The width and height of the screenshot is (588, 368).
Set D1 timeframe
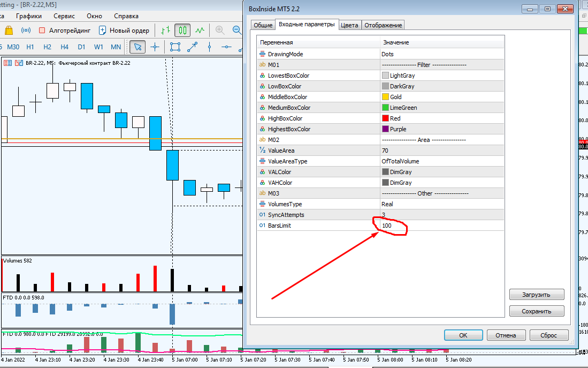(81, 47)
